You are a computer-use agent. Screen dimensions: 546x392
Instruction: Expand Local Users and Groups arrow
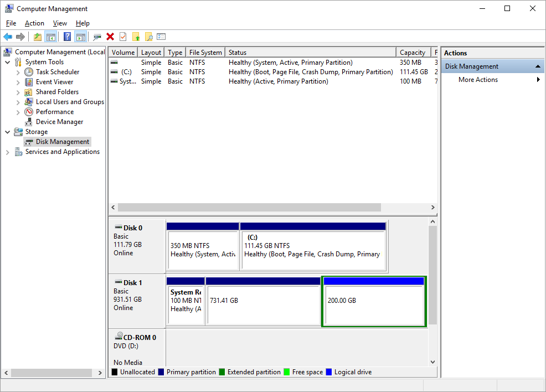18,102
